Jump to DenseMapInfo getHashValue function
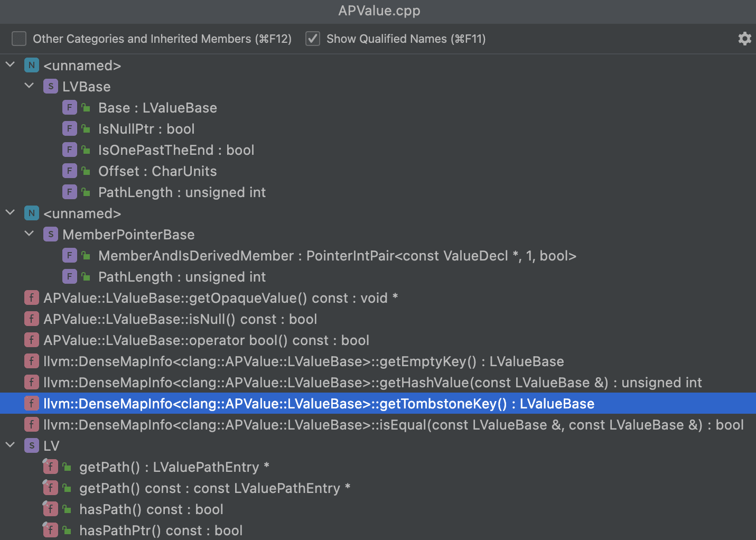The image size is (756, 540). pyautogui.click(x=378, y=382)
